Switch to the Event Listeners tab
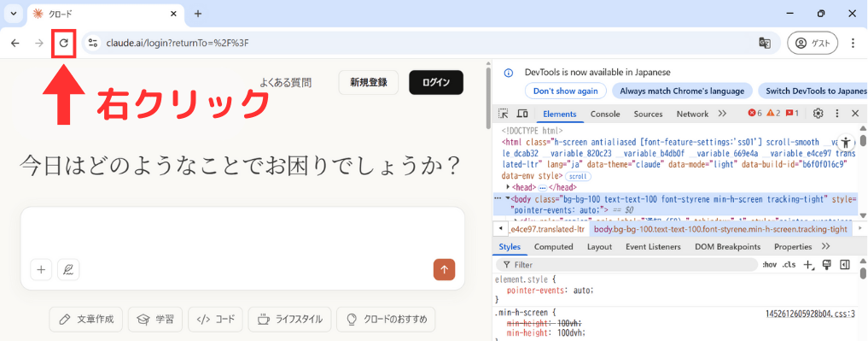Screen dimensions: 868x341 (x=653, y=247)
